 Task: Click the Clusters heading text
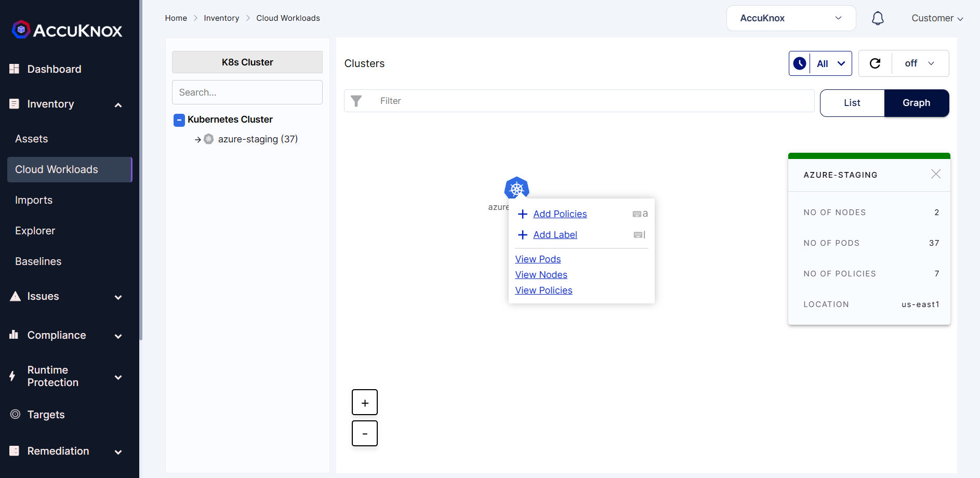(364, 63)
